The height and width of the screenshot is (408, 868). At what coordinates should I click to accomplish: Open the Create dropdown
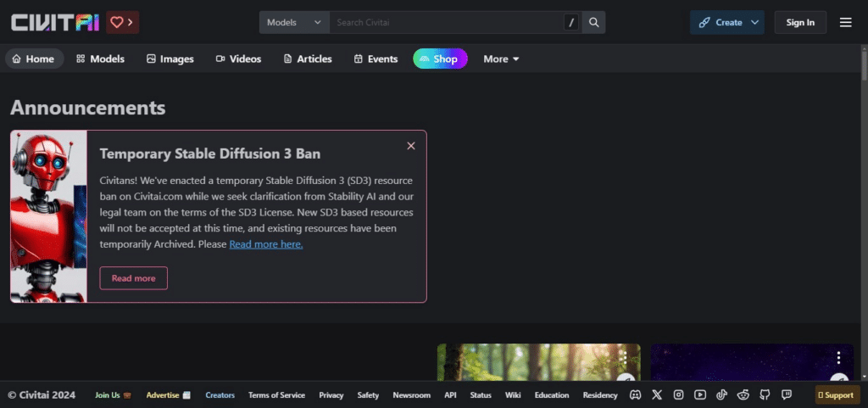(x=726, y=22)
